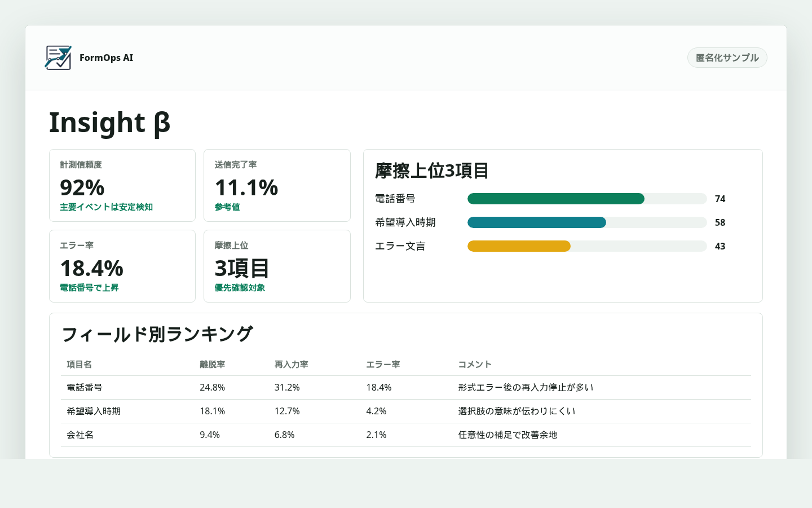Sort by the 離脱率 column header
Screen dimensions: 812x508
(x=212, y=365)
